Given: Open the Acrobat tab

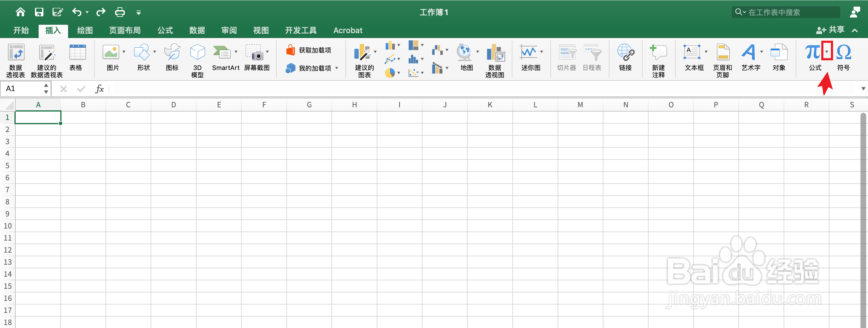Looking at the screenshot, I should [348, 30].
